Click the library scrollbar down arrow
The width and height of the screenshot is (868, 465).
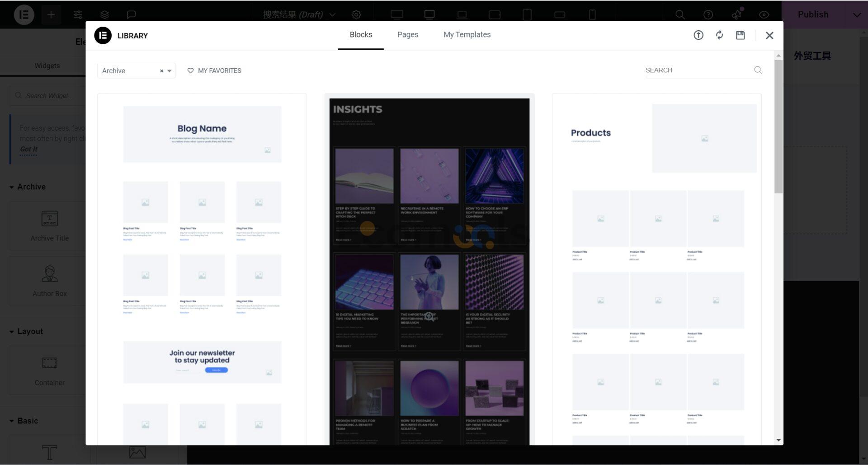pos(778,440)
